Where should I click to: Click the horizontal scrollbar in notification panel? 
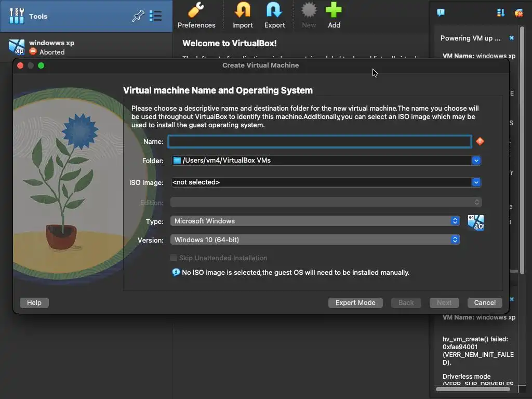click(x=473, y=389)
